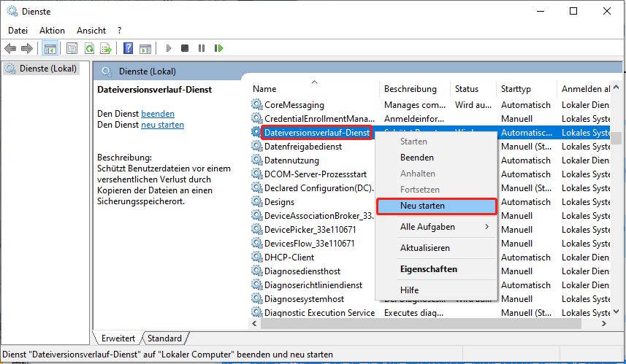This screenshot has height=364, width=626.
Task: Click horizontal scrollbar left arrow
Action: (255, 323)
